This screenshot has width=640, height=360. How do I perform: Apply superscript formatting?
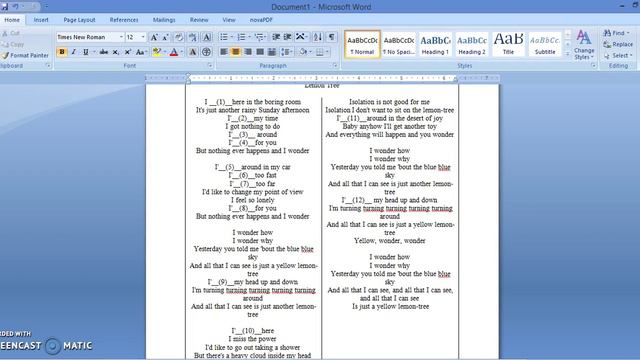tap(127, 52)
